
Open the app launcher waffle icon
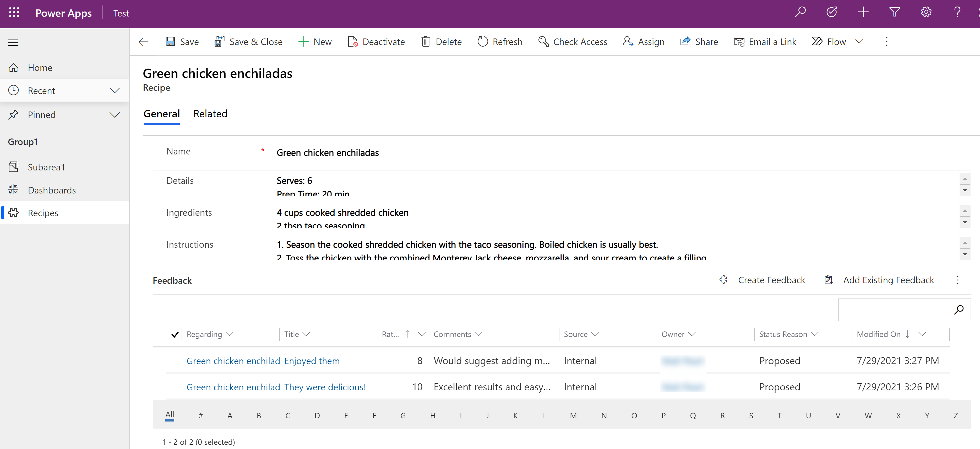14,13
